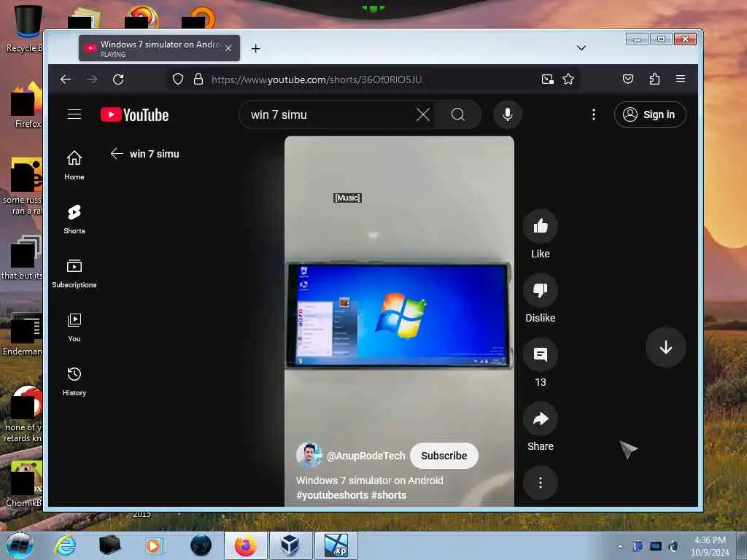Open Shorts in sidebar

(x=74, y=219)
